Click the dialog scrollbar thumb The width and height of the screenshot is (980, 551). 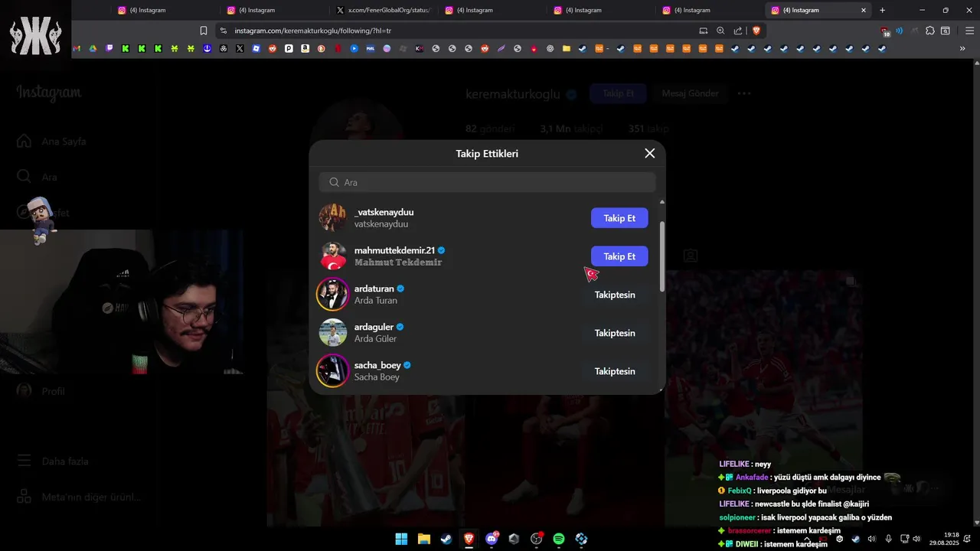pos(662,256)
